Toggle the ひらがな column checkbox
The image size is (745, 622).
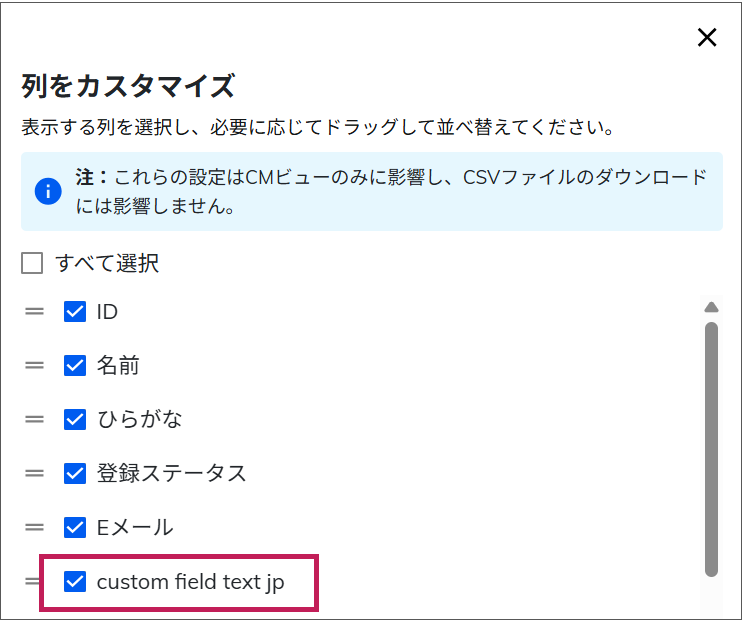(75, 420)
